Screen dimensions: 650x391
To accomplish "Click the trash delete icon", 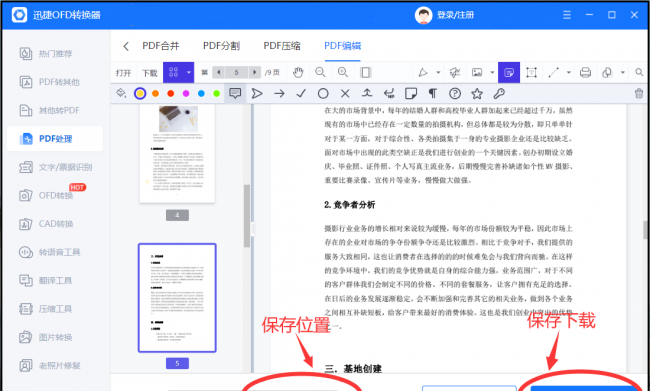I will (x=639, y=93).
